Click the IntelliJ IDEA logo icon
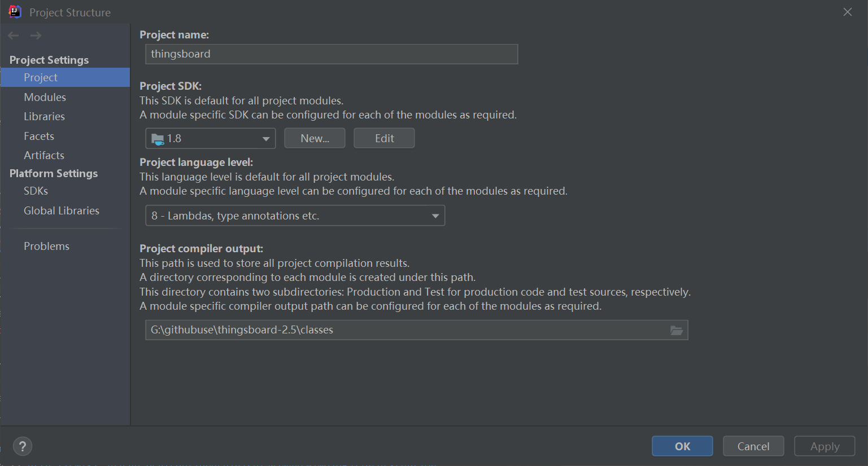868x466 pixels. point(15,12)
